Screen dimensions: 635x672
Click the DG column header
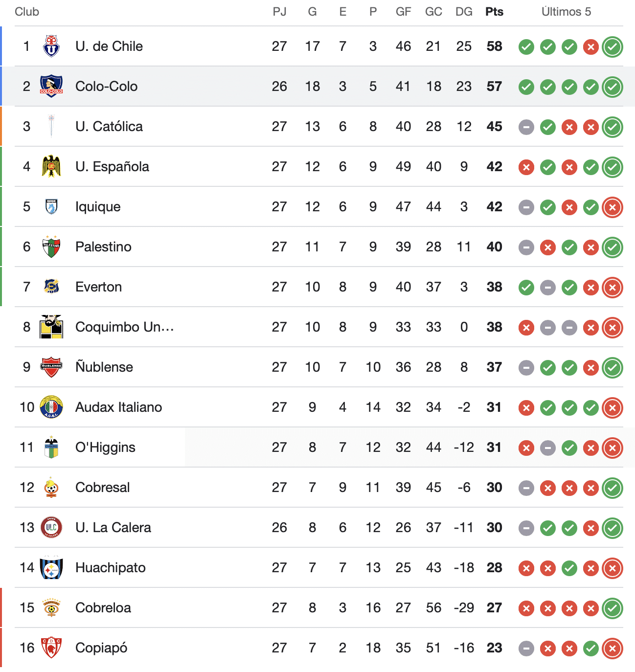coord(464,12)
